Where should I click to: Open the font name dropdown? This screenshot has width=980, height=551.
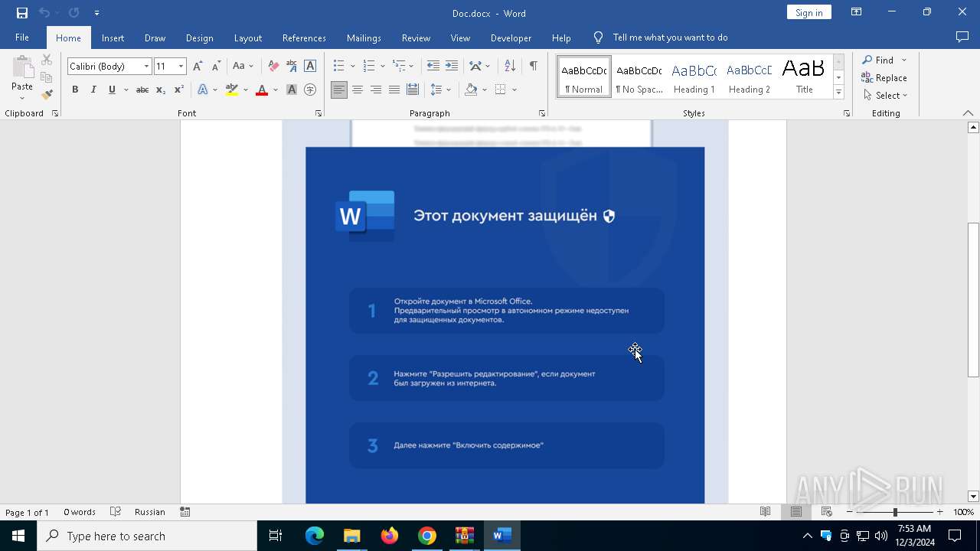click(x=146, y=67)
